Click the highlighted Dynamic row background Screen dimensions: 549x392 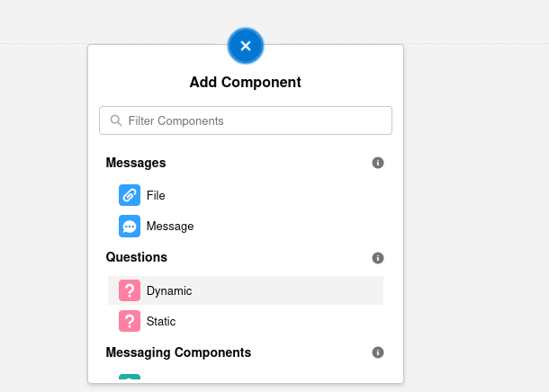(x=246, y=290)
